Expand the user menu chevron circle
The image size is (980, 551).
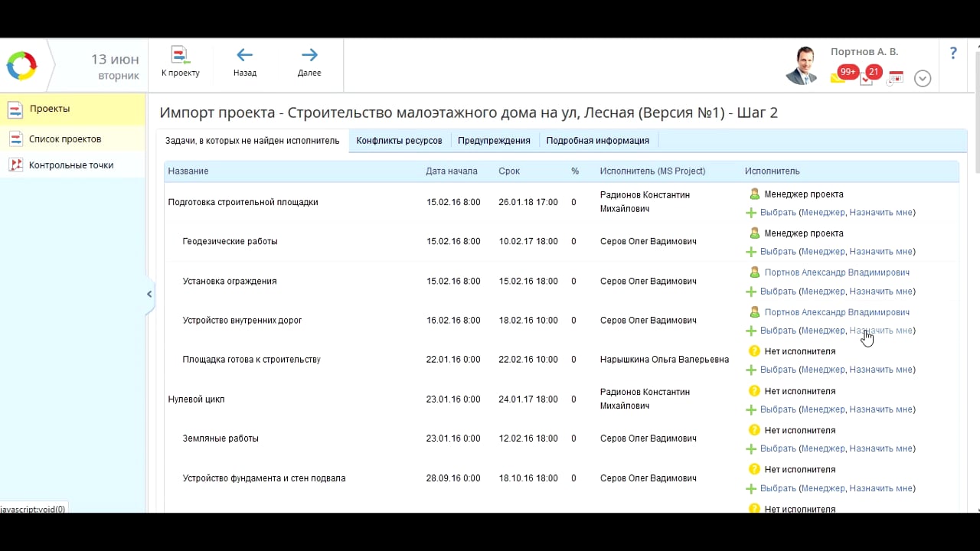pos(923,78)
